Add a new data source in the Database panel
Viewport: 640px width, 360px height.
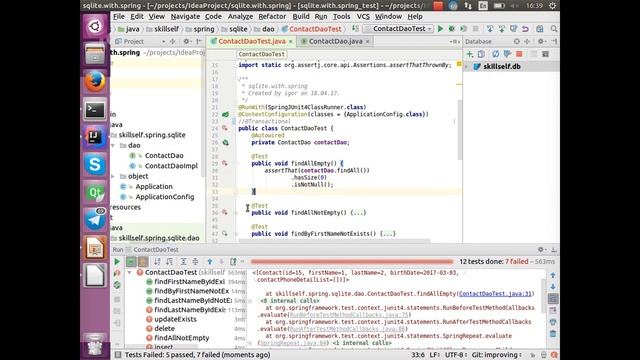pos(470,54)
